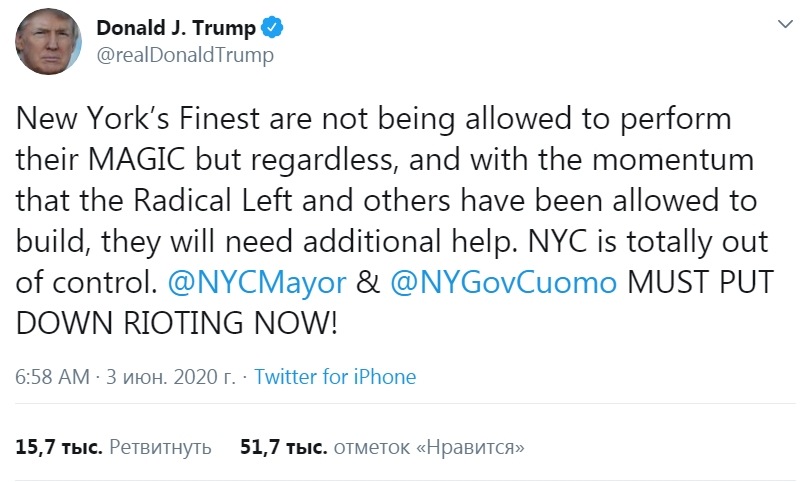The height and width of the screenshot is (482, 811).
Task: Click the 6:58 AM timestamp
Action: coord(51,377)
